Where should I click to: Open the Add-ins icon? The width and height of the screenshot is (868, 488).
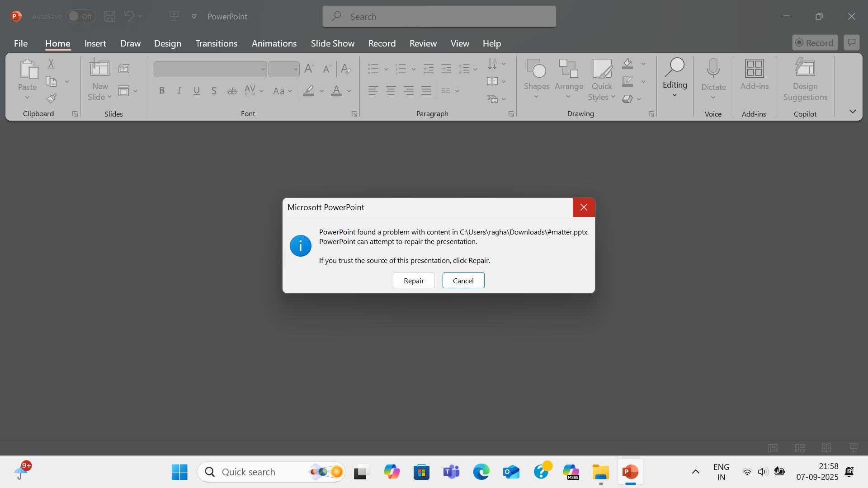pos(754,69)
